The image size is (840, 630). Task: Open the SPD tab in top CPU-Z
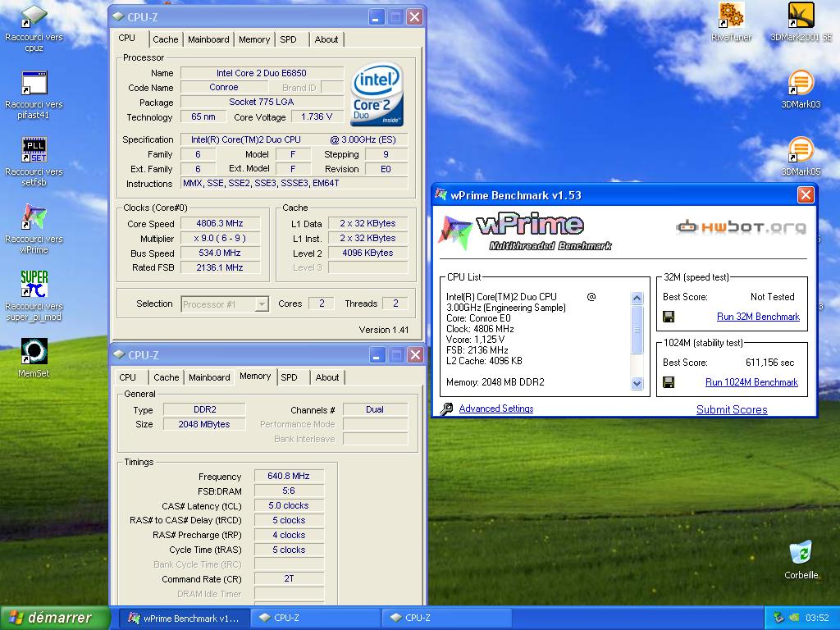[x=288, y=39]
